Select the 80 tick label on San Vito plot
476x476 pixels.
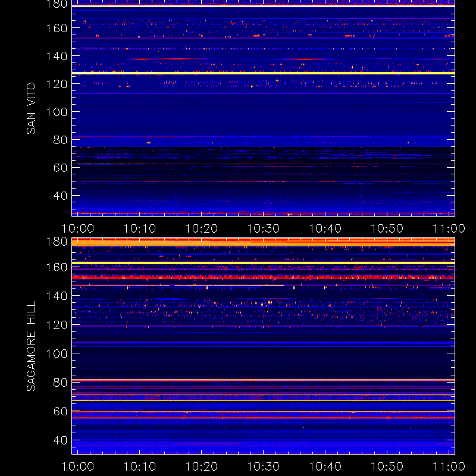61,140
